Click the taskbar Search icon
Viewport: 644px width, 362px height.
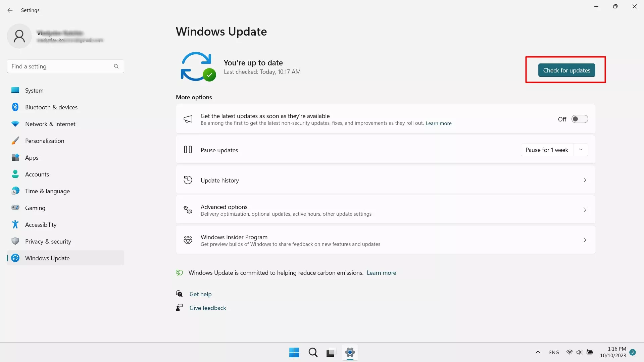[313, 353]
